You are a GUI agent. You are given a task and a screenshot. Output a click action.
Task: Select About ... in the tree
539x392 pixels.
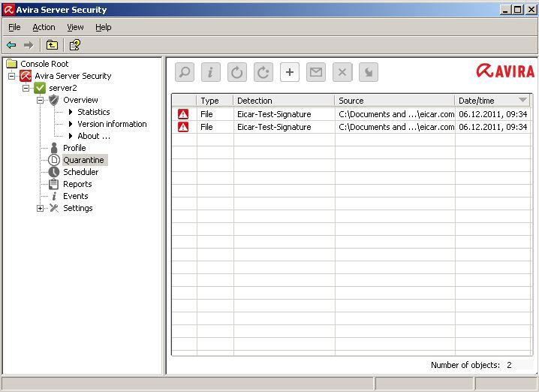pos(94,136)
